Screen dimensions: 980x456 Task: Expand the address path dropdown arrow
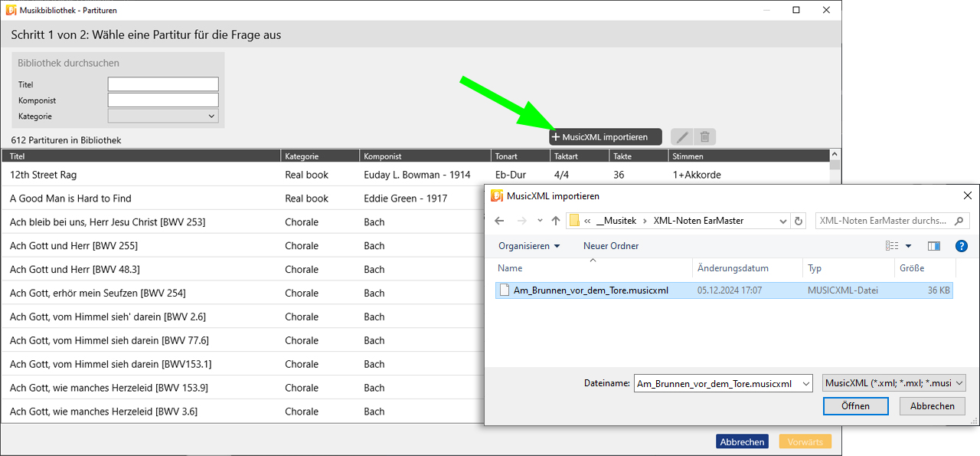(x=782, y=221)
